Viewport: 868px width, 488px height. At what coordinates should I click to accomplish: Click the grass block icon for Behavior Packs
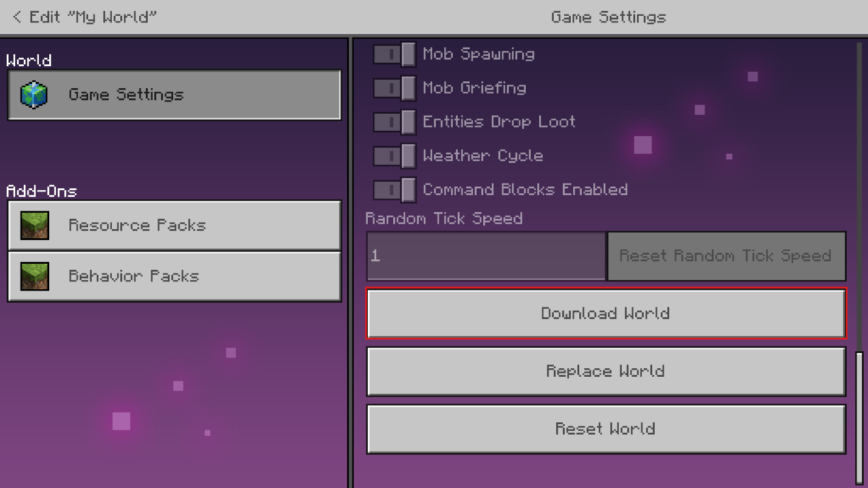pos(35,277)
